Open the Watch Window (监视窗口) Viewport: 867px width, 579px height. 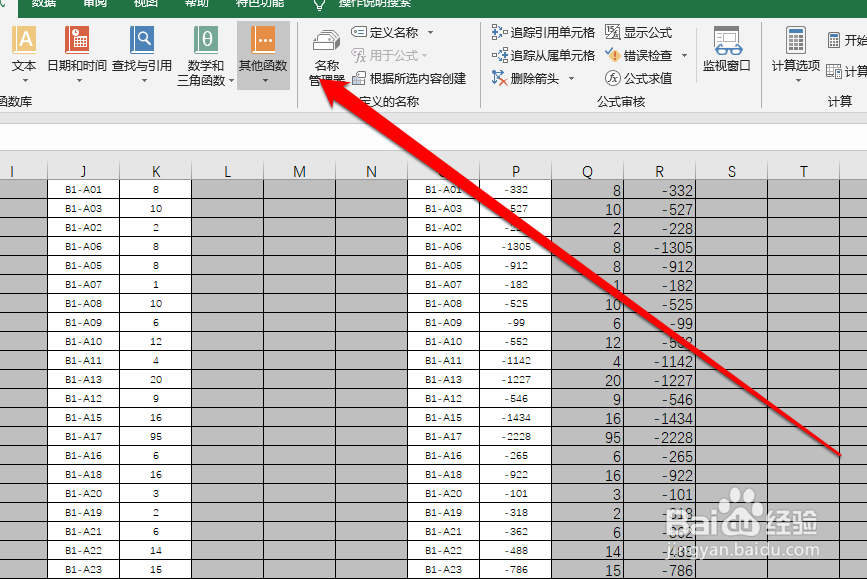click(x=727, y=50)
